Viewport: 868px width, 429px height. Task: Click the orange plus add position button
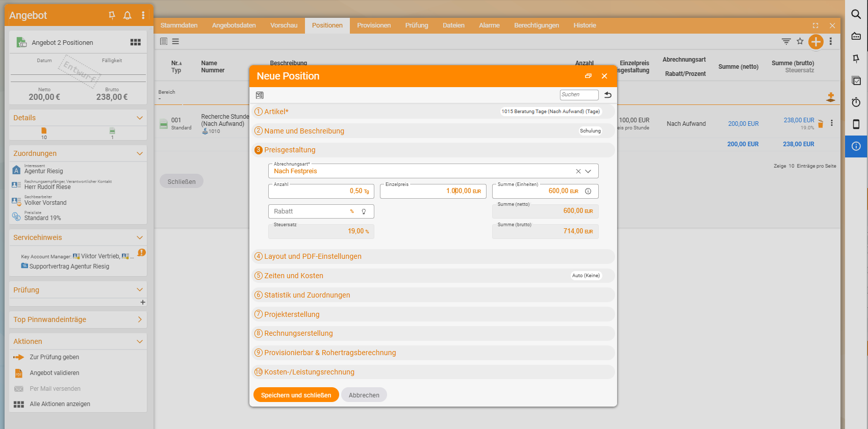click(816, 42)
